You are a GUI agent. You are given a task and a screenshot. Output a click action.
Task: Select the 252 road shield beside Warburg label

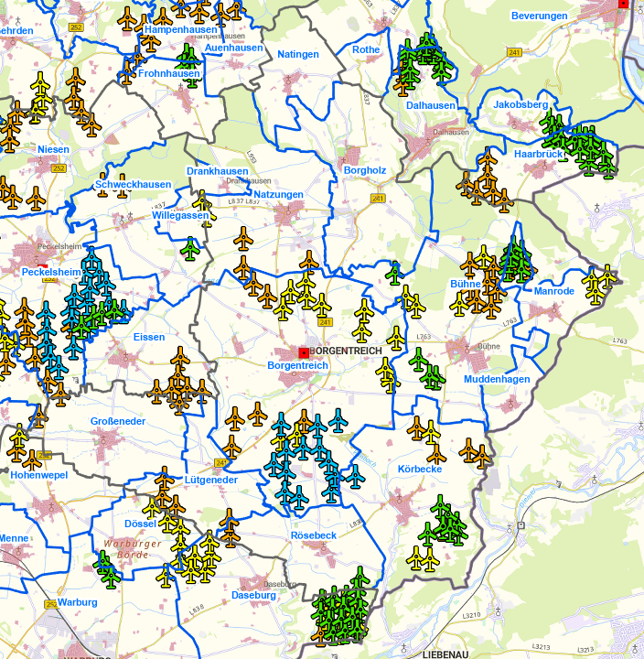pos(51,604)
